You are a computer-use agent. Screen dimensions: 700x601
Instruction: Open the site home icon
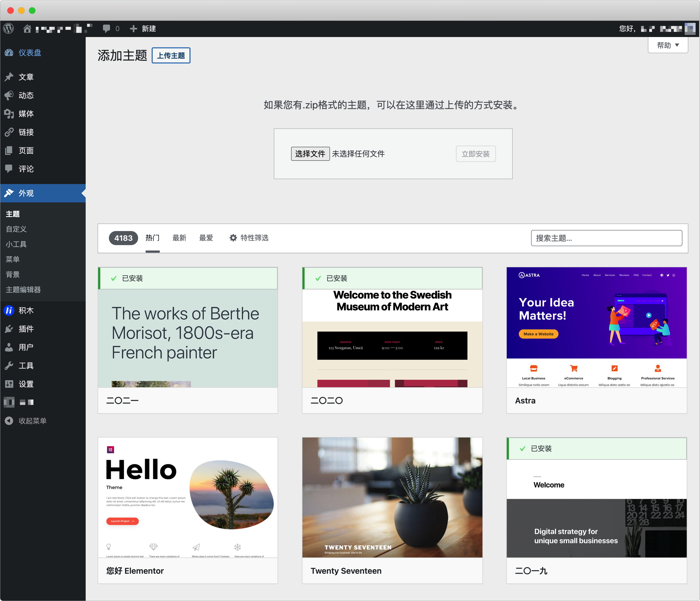(x=27, y=29)
